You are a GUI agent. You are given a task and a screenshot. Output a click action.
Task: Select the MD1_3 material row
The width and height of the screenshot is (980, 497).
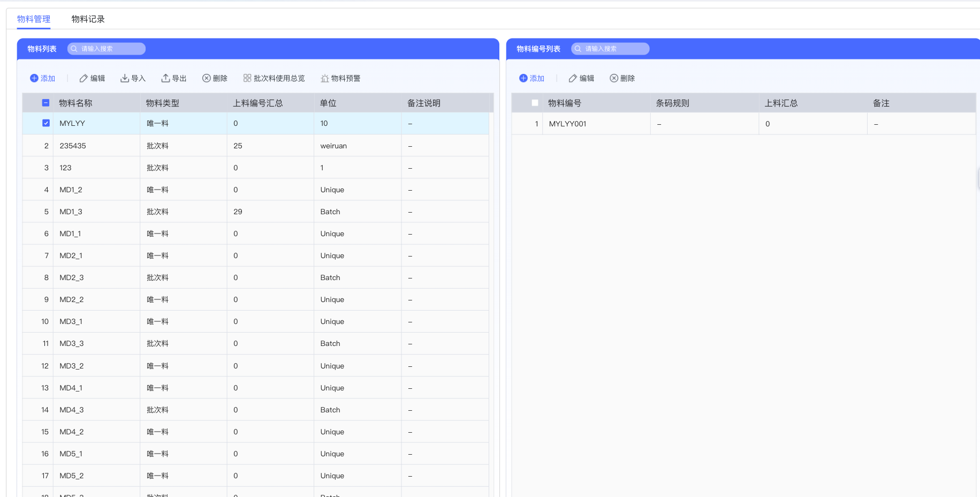coord(71,212)
